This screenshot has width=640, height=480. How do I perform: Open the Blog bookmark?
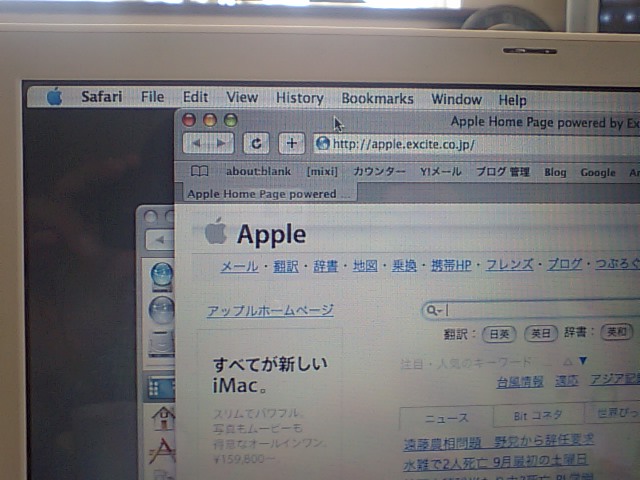tap(556, 173)
